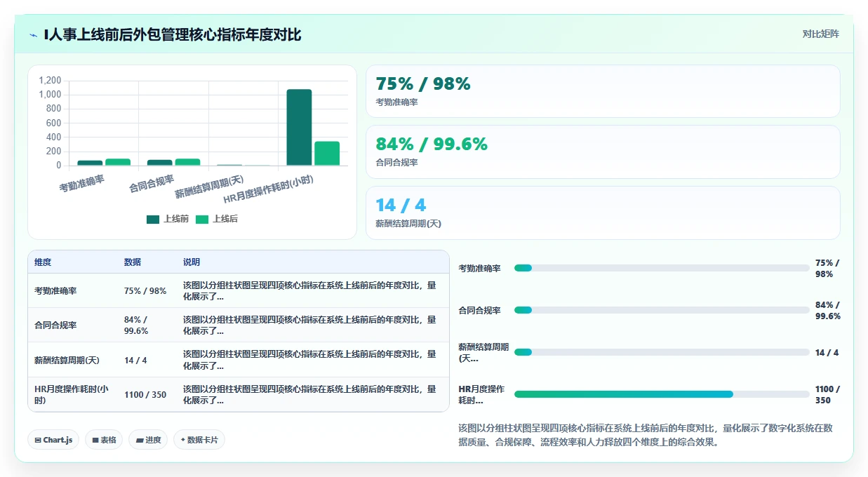The width and height of the screenshot is (868, 477).
Task: Click the 考勤准确率 progress bar
Action: click(x=662, y=268)
